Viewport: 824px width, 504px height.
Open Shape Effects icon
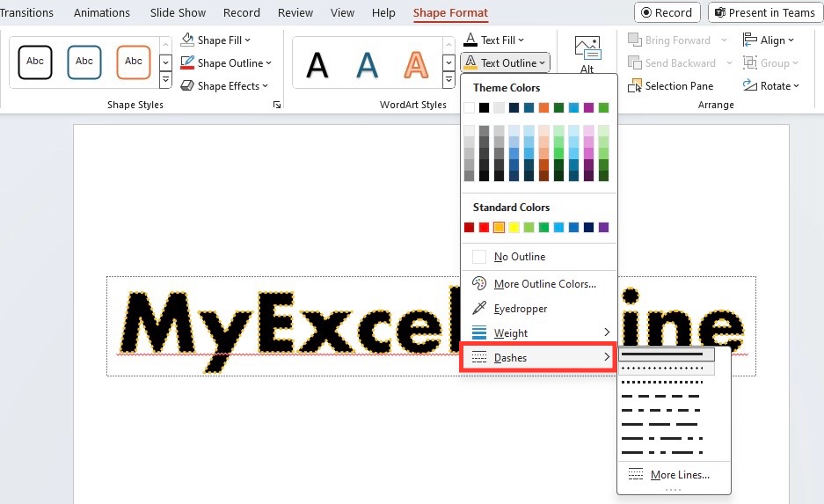tap(187, 85)
